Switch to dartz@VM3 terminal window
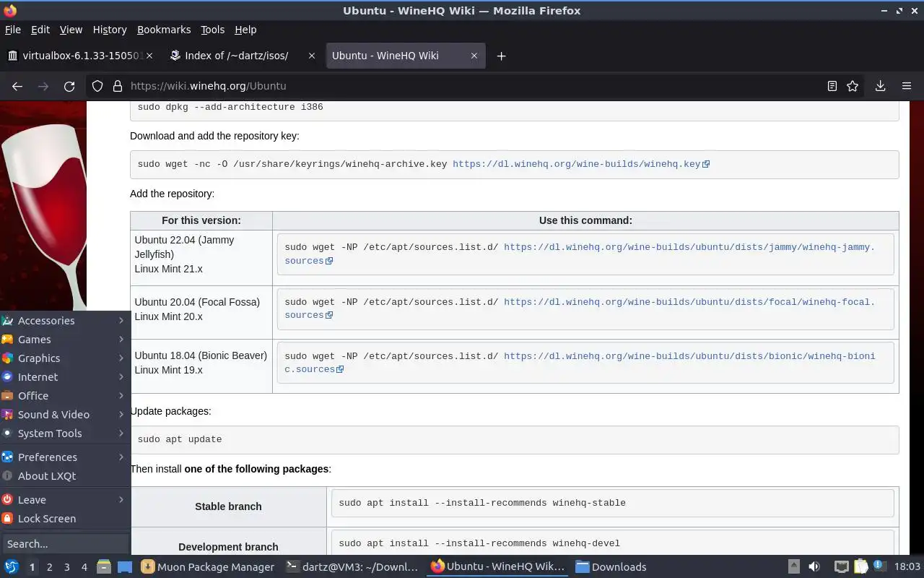 coord(352,566)
